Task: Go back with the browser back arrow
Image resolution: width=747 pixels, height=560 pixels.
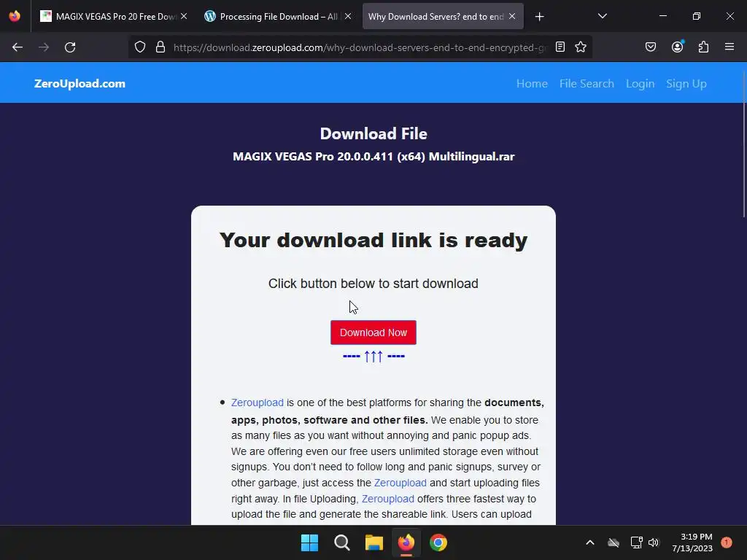Action: [x=18, y=47]
